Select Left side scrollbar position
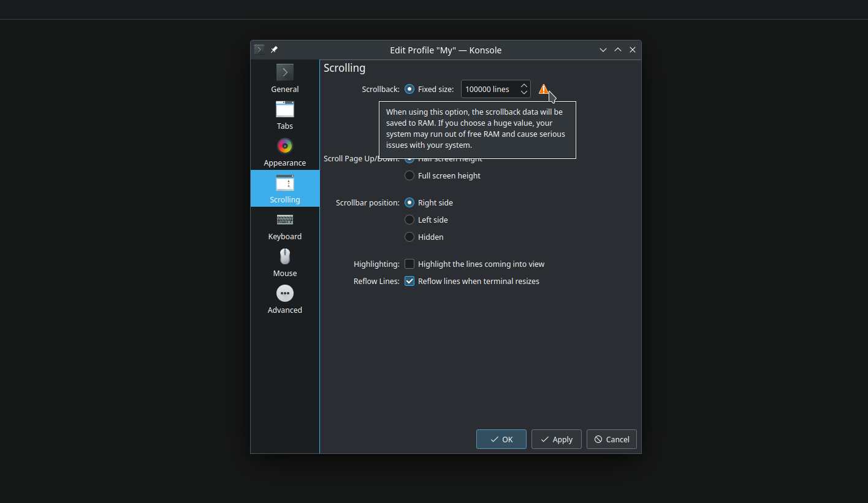Viewport: 868px width, 503px height. [409, 220]
